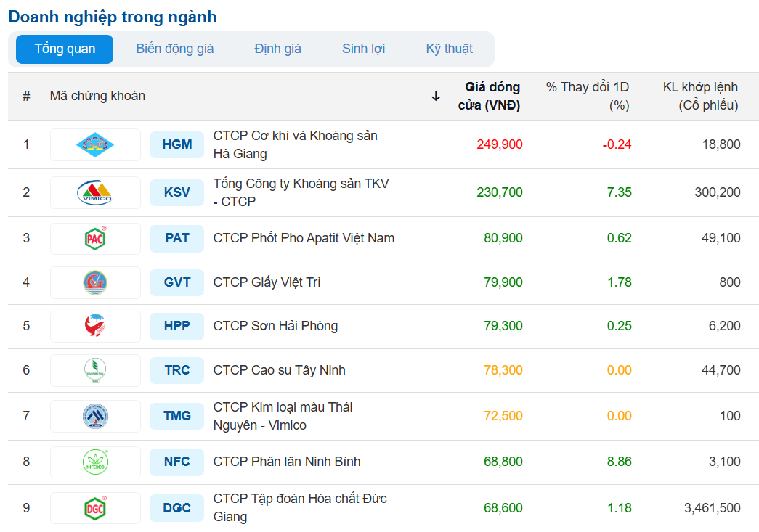Click the KSV Vimico logo icon
The image size is (759, 532).
coord(95,192)
